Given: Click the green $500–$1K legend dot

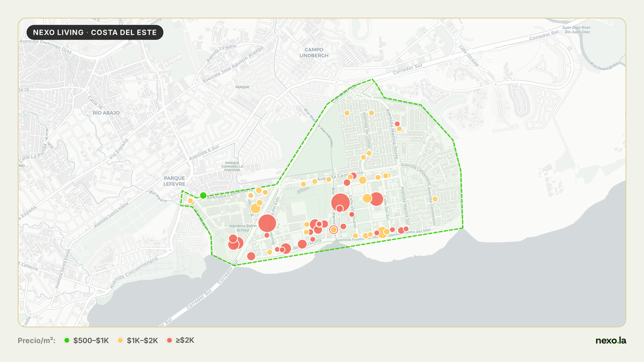Looking at the screenshot, I should (67, 341).
